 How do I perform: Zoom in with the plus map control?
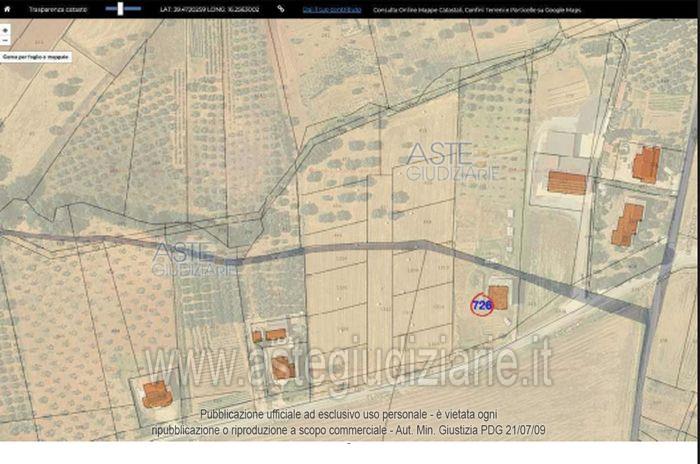tap(5, 30)
